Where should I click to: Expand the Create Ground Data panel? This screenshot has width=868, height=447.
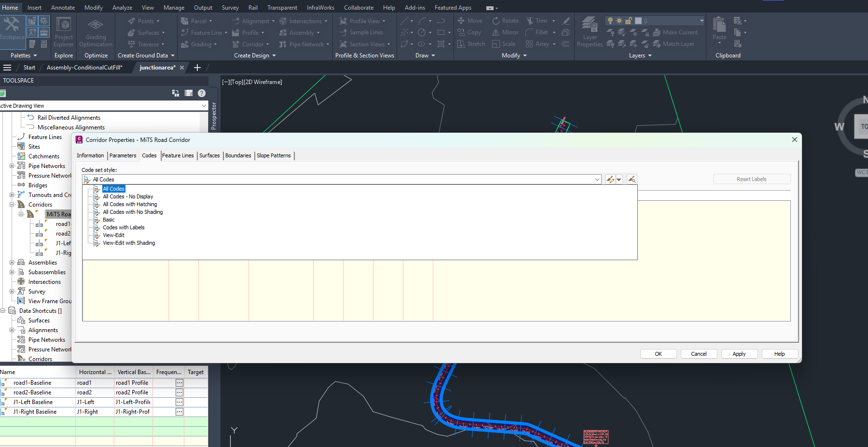point(146,56)
